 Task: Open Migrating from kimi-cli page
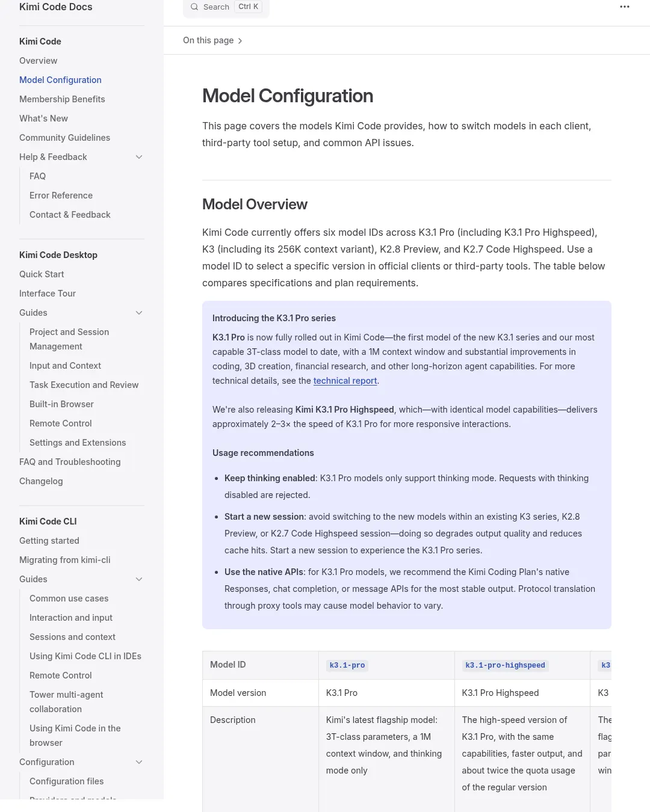[65, 560]
